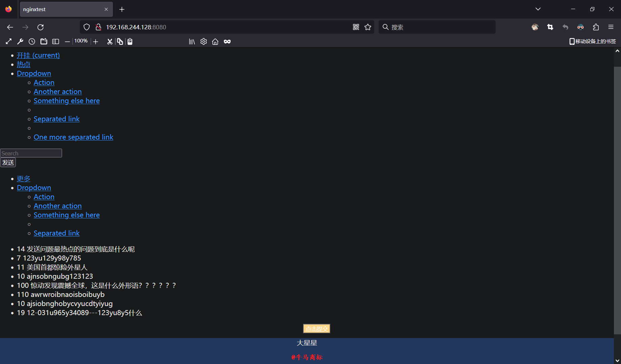The width and height of the screenshot is (621, 364).
Task: Click the fullscreen arrows toolbar icon
Action: 9,41
